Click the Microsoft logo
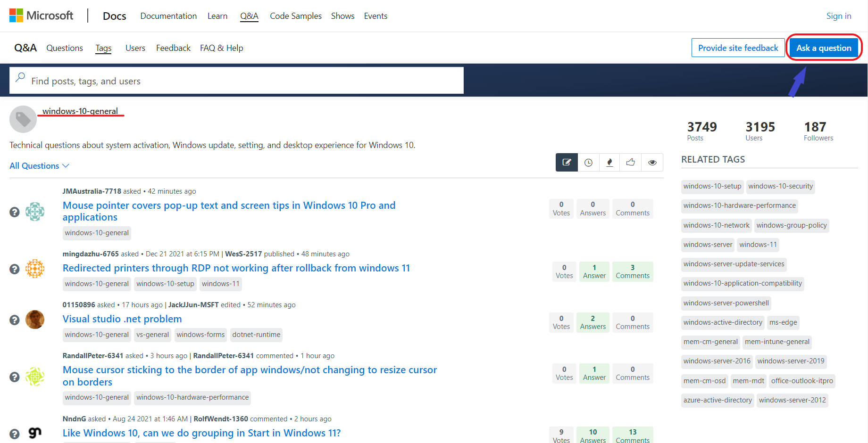The height and width of the screenshot is (443, 868). [42, 16]
